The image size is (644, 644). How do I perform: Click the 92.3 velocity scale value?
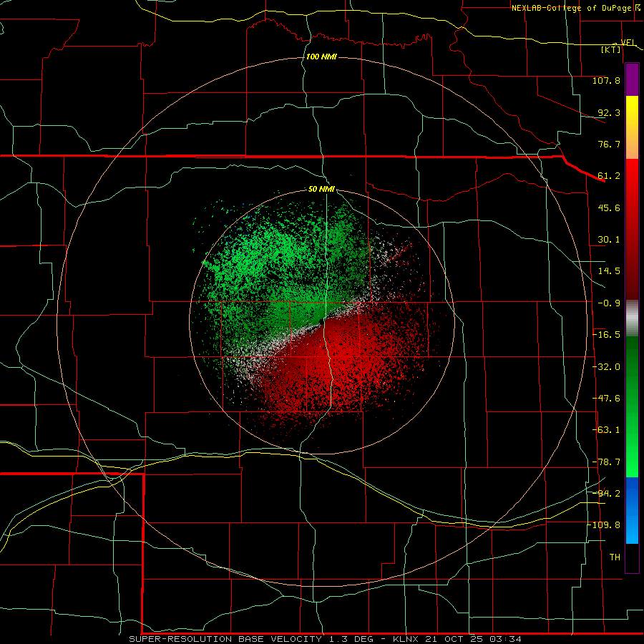pyautogui.click(x=609, y=112)
